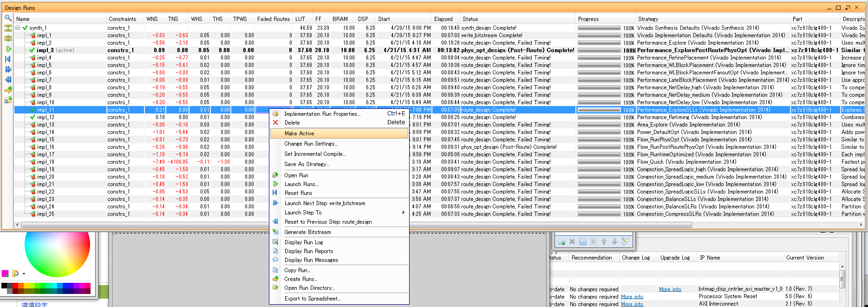
Task: Select the bright red swatch in palette
Action: point(15,286)
